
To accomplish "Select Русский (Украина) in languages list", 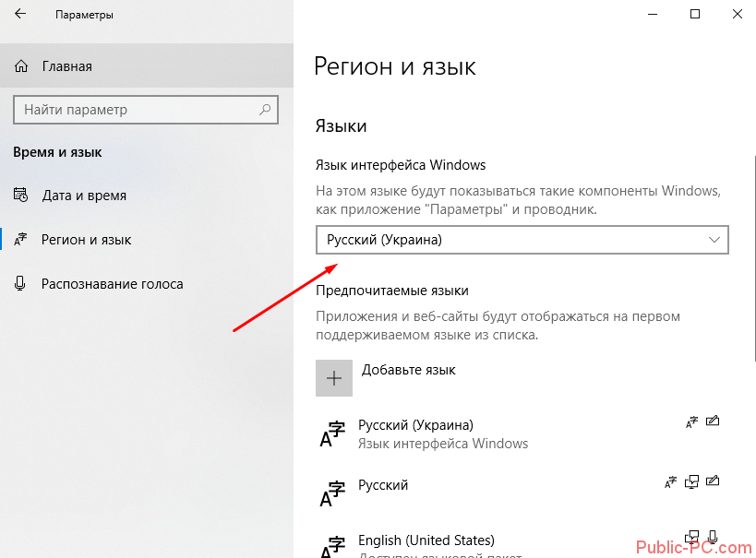I will [x=521, y=433].
